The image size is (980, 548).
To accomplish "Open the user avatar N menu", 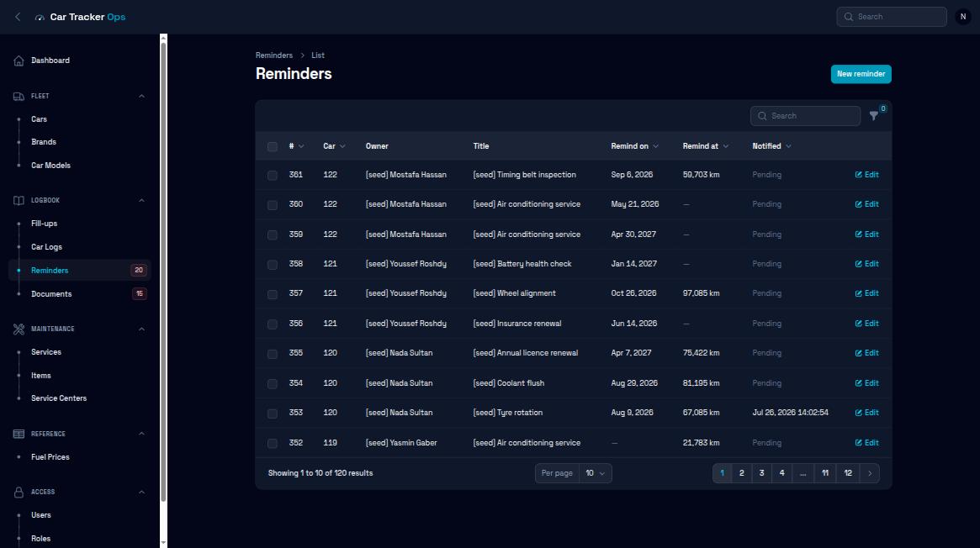I will pyautogui.click(x=962, y=17).
